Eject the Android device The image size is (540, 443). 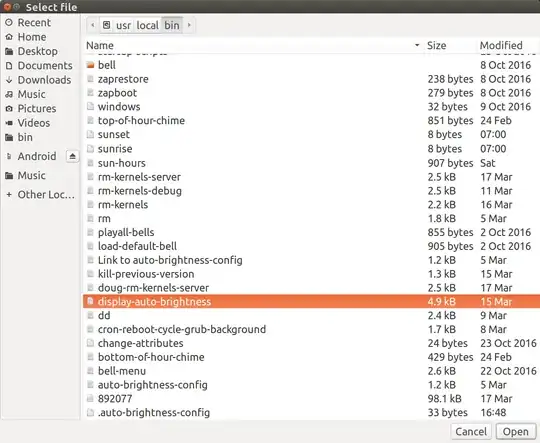coord(72,156)
